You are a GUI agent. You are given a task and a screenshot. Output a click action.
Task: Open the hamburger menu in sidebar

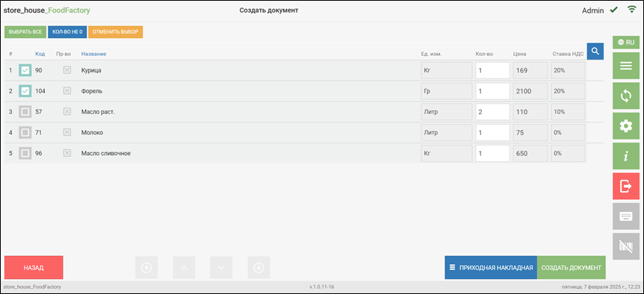pos(626,66)
